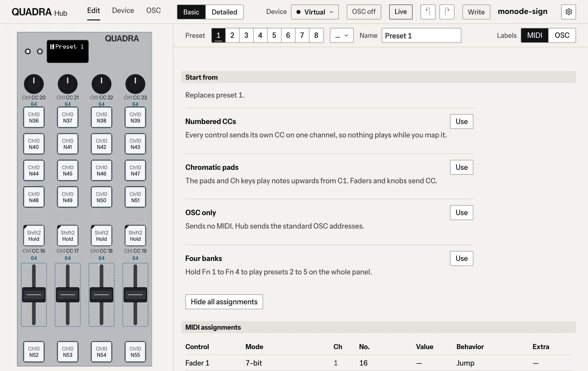Select preset 8
588x371 pixels.
(x=316, y=35)
